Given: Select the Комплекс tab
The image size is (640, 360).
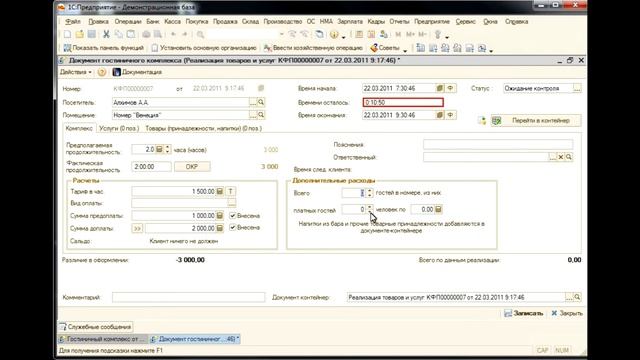Looking at the screenshot, I should point(79,128).
